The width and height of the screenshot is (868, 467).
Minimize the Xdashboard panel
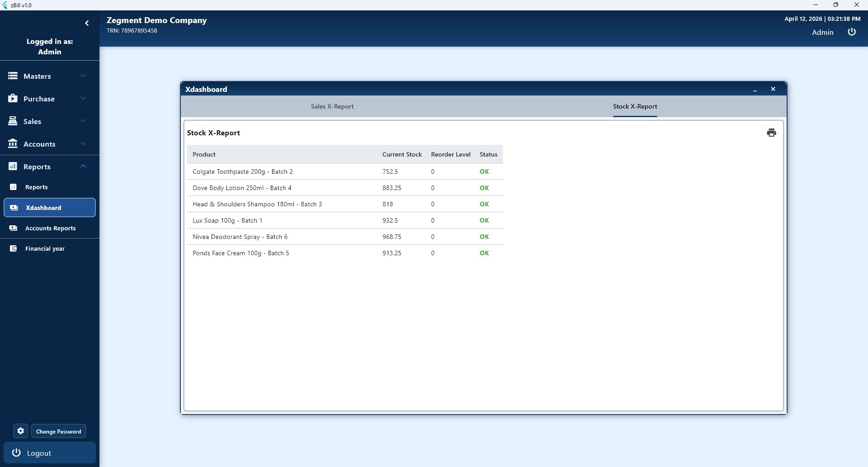(755, 90)
